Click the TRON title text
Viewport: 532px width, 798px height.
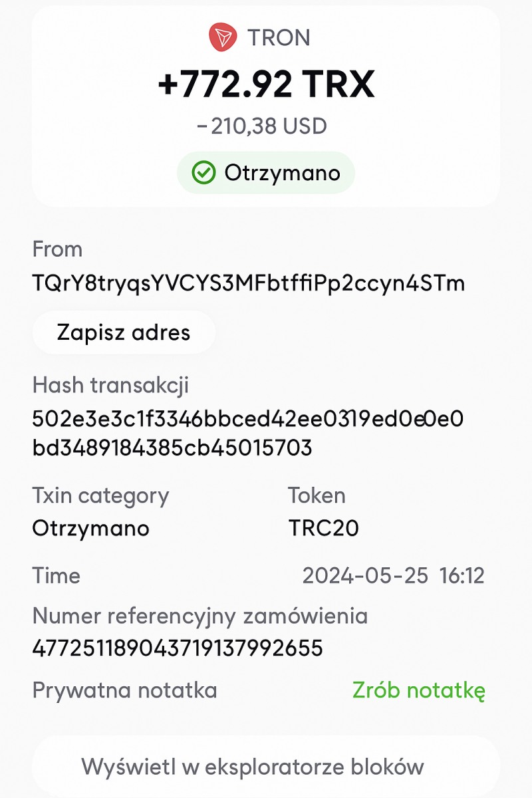(x=279, y=38)
